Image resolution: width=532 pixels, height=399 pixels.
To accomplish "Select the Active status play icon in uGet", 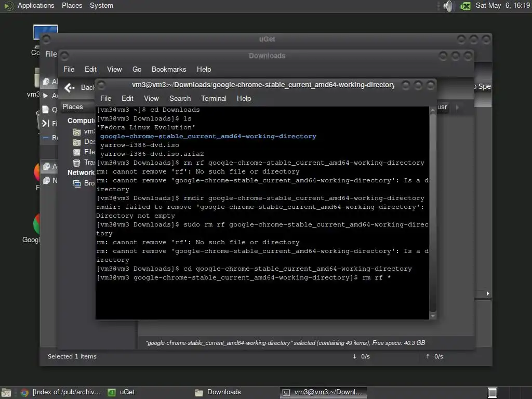I will click(46, 96).
